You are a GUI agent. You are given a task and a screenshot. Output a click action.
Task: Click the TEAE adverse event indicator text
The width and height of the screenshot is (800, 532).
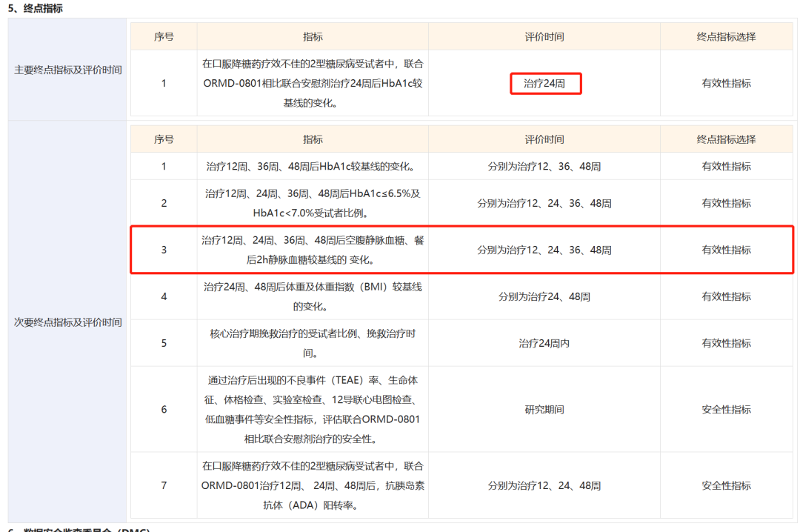coord(313,409)
